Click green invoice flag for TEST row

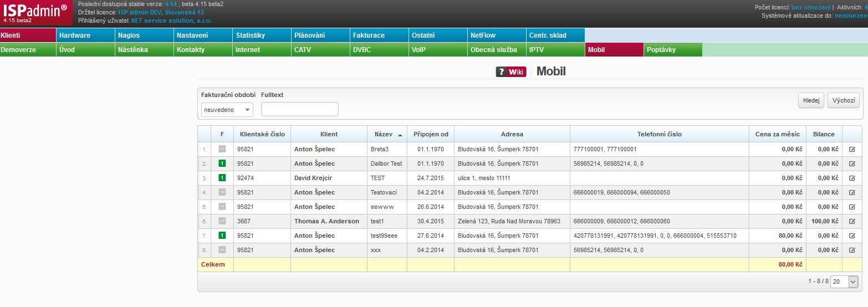(222, 178)
